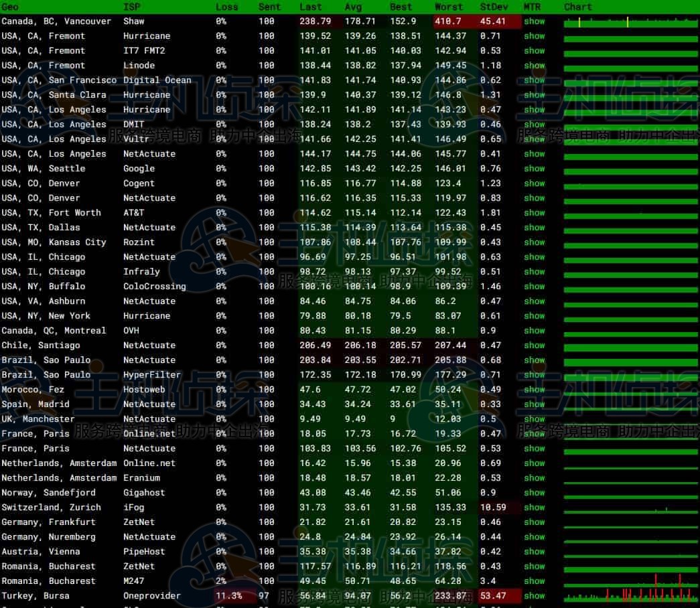
Task: Open show link for Kansas City Rozint
Action: coord(534,242)
